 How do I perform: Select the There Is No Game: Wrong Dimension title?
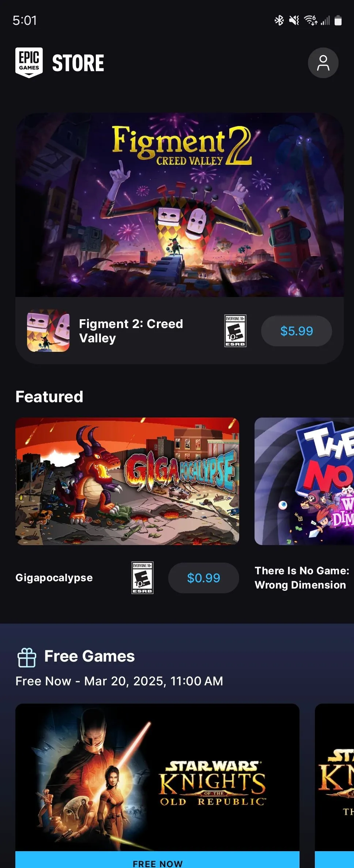click(301, 578)
